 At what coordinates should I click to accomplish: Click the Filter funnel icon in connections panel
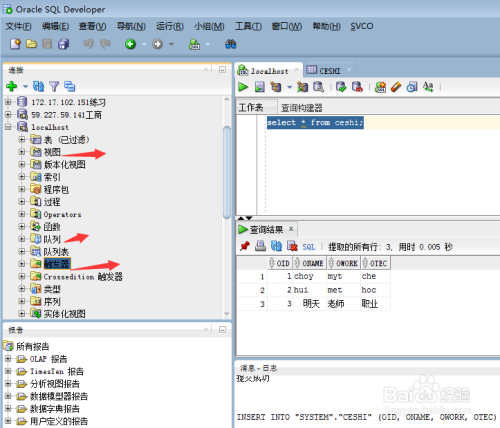(x=54, y=86)
